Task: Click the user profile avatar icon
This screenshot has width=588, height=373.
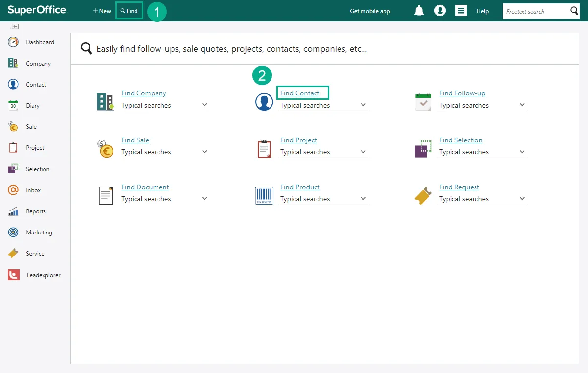Action: 440,11
